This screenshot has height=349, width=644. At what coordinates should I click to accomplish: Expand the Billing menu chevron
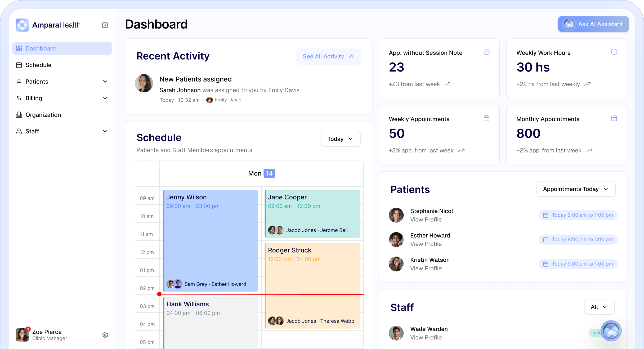(105, 98)
